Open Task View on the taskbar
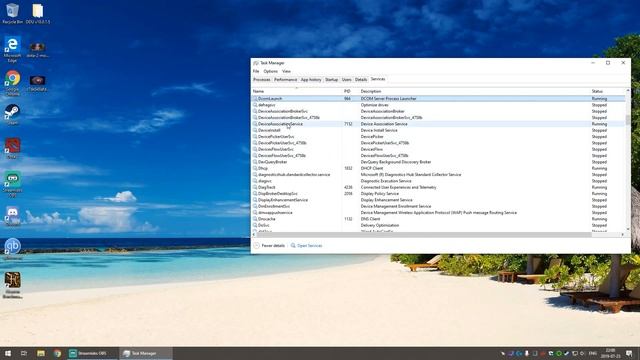Image resolution: width=640 pixels, height=360 pixels. click(24, 353)
